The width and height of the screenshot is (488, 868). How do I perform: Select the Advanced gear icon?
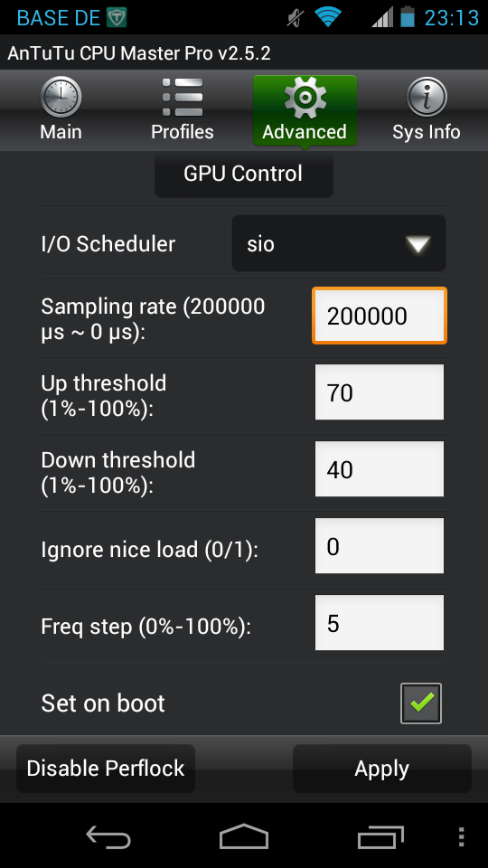pyautogui.click(x=305, y=98)
